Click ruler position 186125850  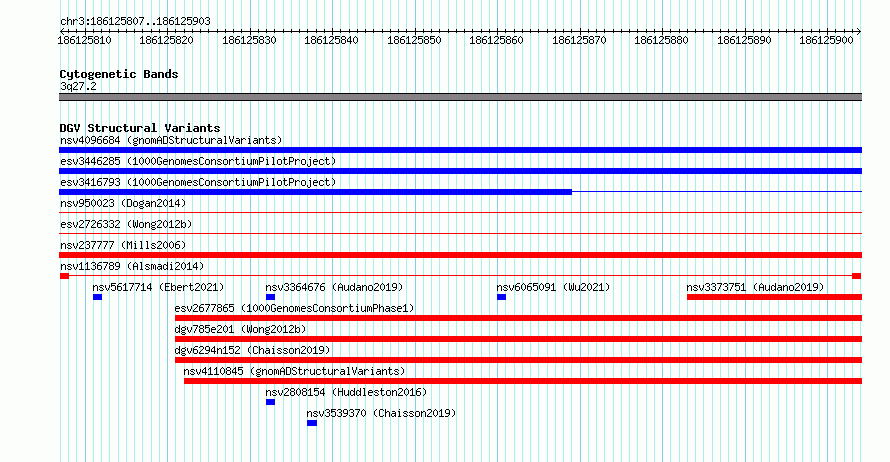point(414,40)
